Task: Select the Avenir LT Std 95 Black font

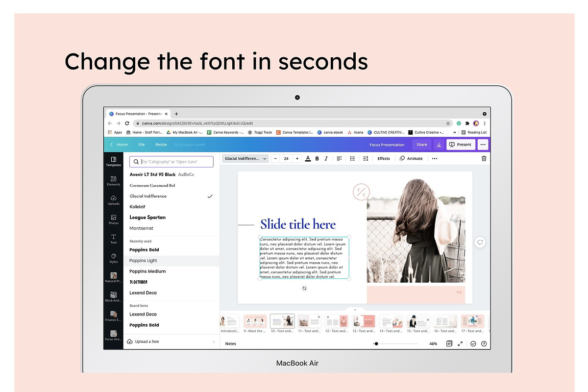Action: [x=171, y=174]
